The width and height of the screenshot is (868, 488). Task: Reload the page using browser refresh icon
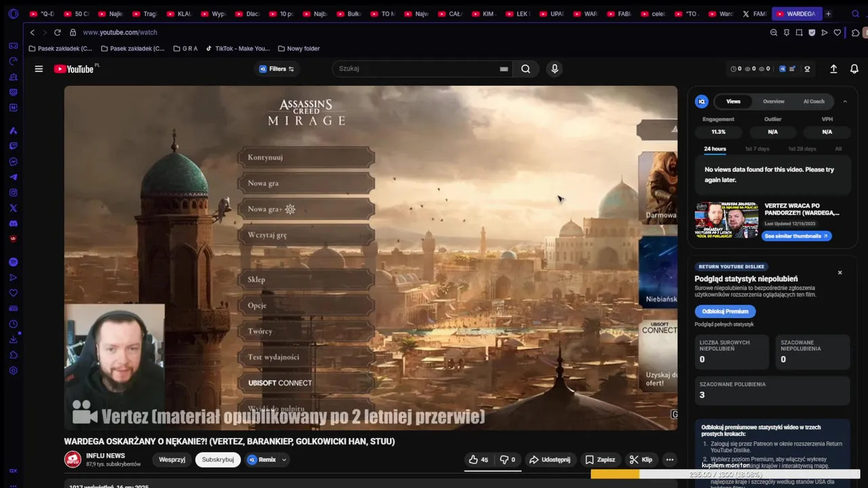[58, 33]
